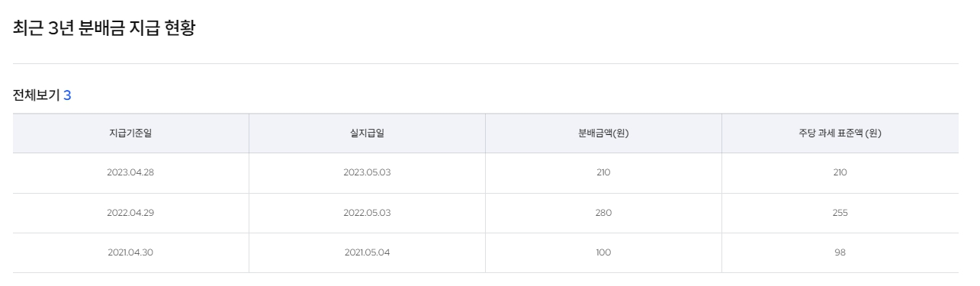Click the 210 value in 분배금액 column
This screenshot has width=980, height=286.
[603, 172]
